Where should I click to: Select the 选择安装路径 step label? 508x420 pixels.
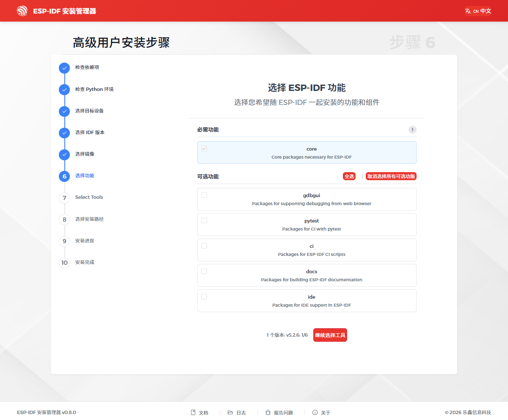[90, 219]
